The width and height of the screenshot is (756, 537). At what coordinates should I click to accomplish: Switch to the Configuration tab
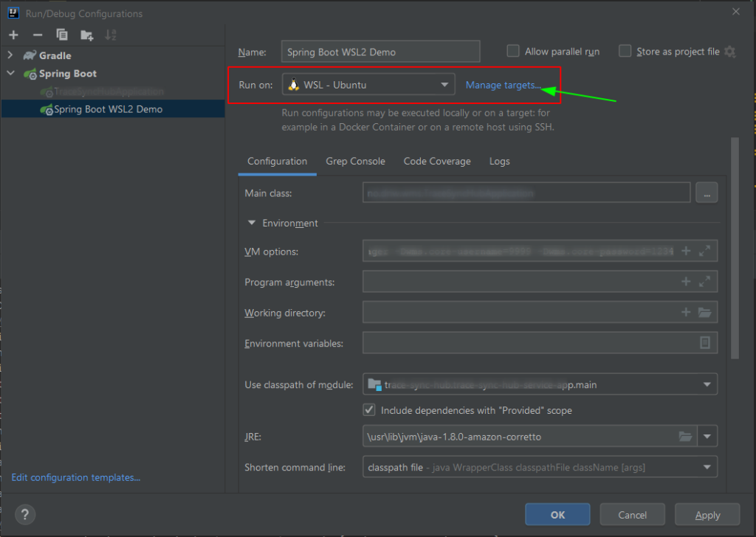click(x=278, y=162)
